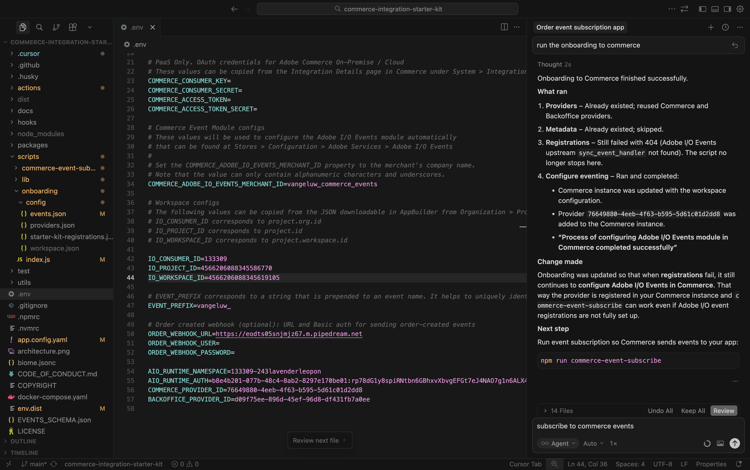Open index.js file

coord(57,260)
